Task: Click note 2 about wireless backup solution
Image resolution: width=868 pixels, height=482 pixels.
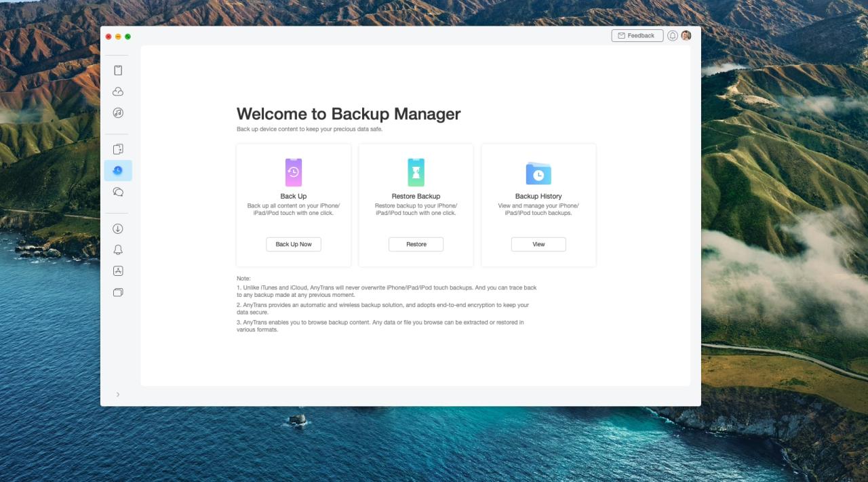Action: click(x=383, y=308)
